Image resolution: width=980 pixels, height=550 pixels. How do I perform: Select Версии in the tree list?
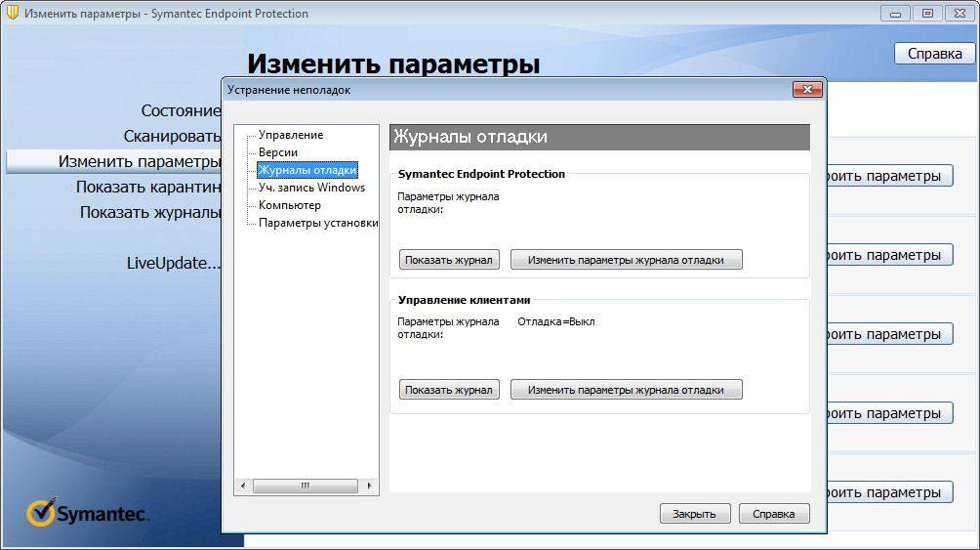(278, 152)
